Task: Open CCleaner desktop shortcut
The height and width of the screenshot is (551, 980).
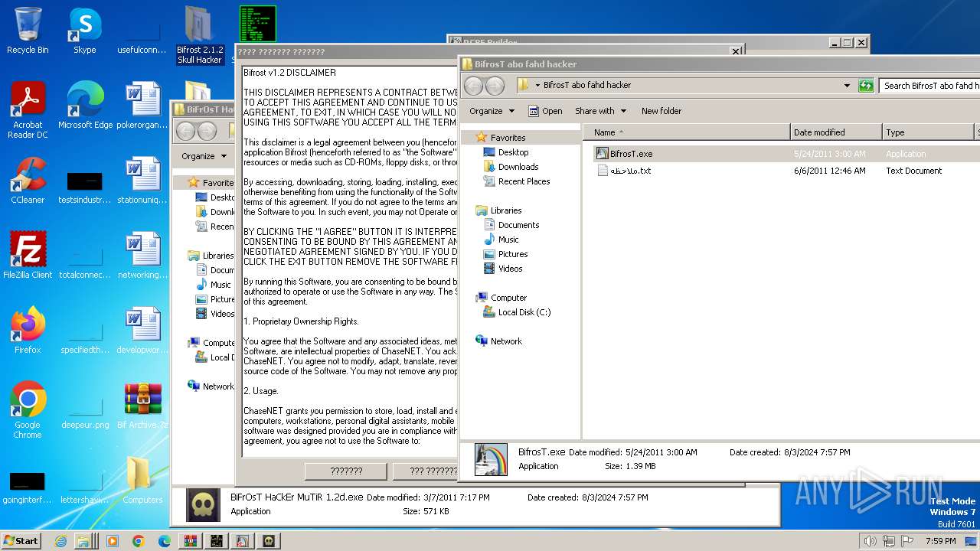Action: click(28, 180)
